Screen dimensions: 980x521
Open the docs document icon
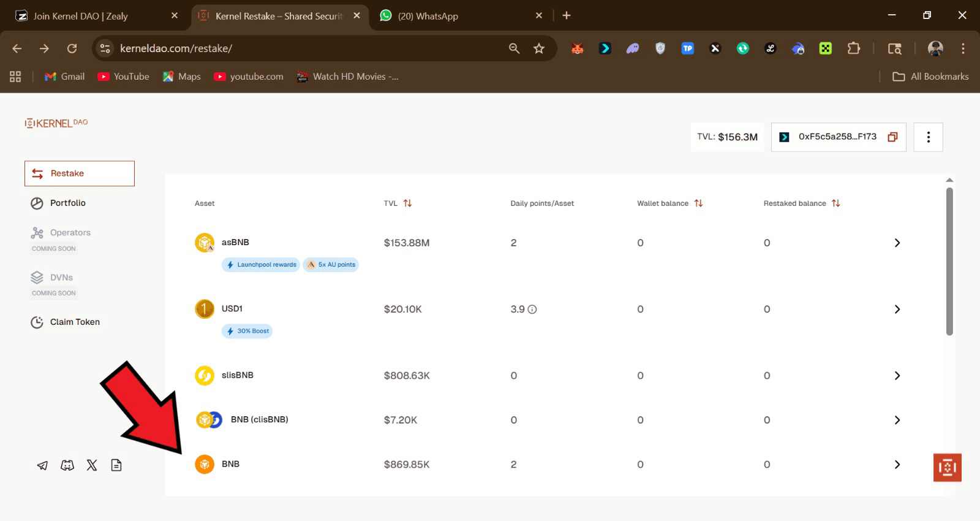pos(116,465)
